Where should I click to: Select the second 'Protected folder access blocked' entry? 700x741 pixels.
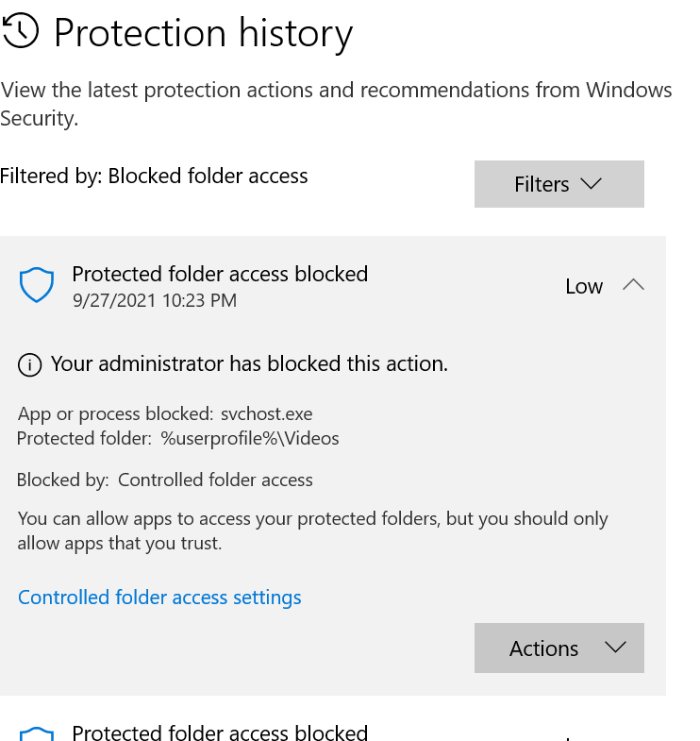pos(220,733)
